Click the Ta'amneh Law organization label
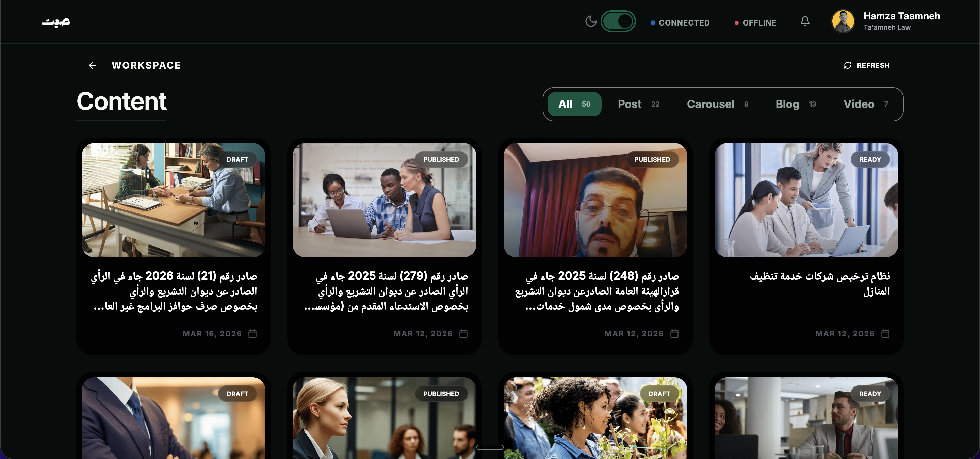The height and width of the screenshot is (459, 980). 887,27
